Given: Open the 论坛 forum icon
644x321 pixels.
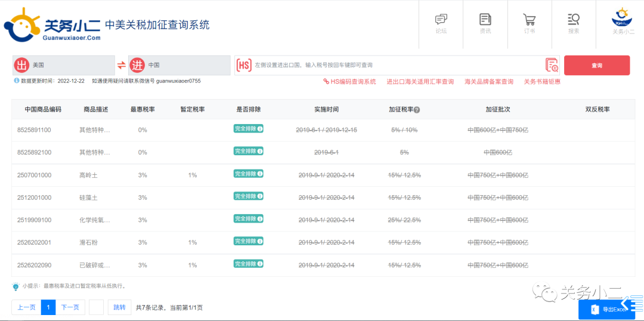Looking at the screenshot, I should pyautogui.click(x=441, y=19).
